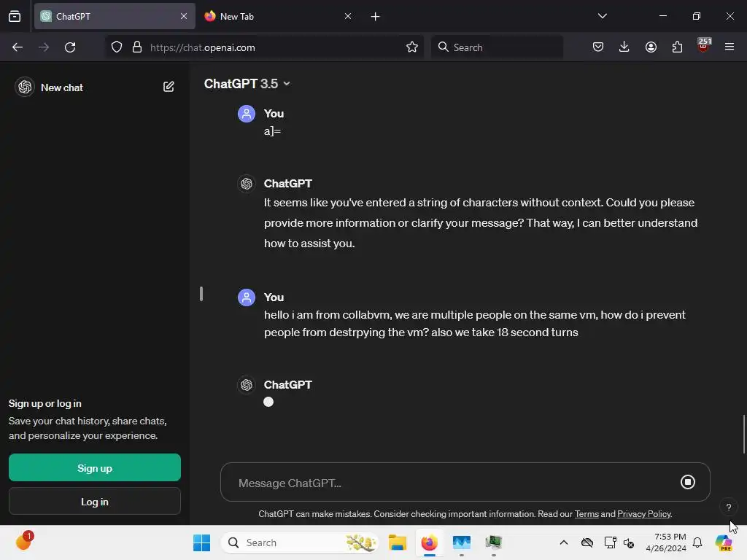This screenshot has height=560, width=747.
Task: Click the uBlock Origin extension icon
Action: tap(704, 46)
